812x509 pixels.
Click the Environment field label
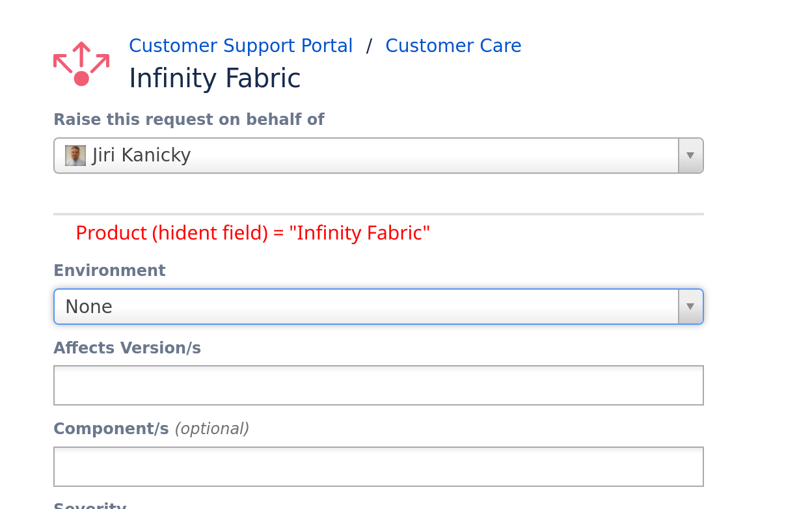[x=109, y=271]
